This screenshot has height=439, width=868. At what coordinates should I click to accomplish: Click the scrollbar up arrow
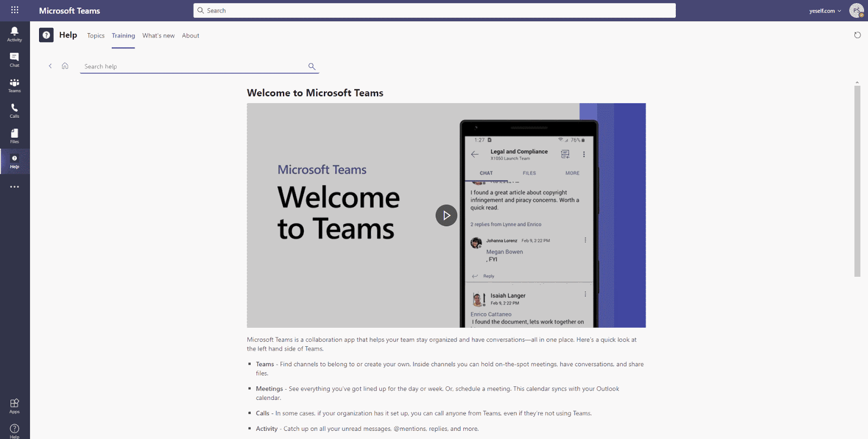[x=857, y=82]
